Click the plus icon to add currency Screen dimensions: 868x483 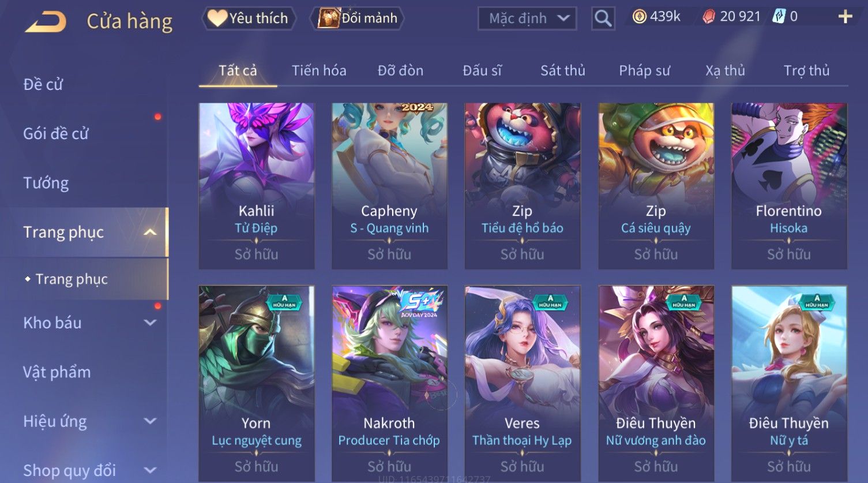tap(845, 17)
